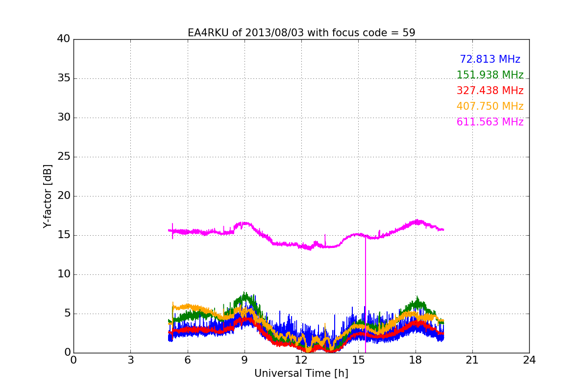
Task: Click the magenta vertical spike in the curve
Action: pos(366,294)
